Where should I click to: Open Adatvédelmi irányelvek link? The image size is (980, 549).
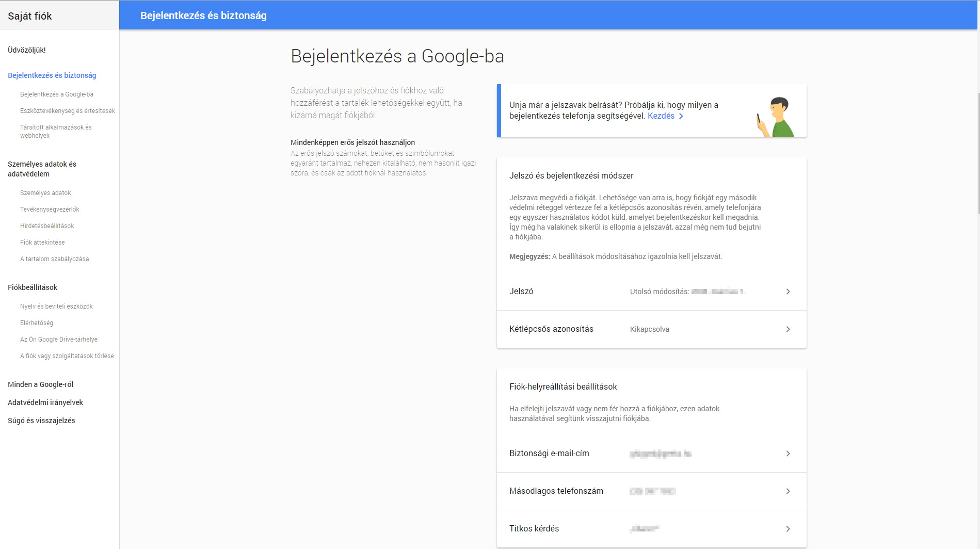45,402
